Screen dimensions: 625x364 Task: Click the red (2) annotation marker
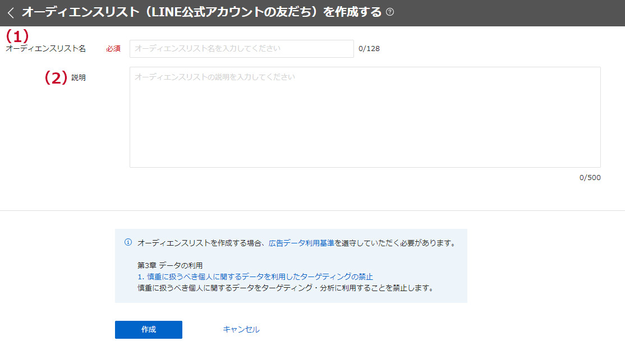pos(56,78)
